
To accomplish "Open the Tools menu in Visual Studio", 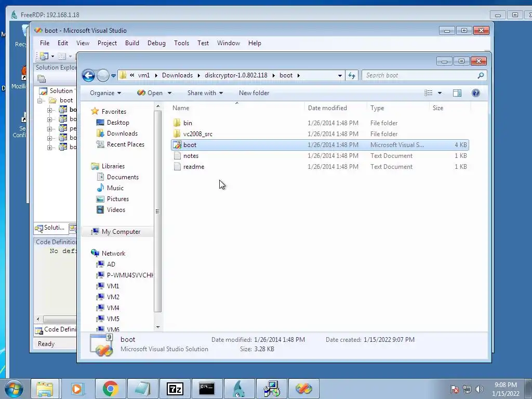I will click(181, 43).
